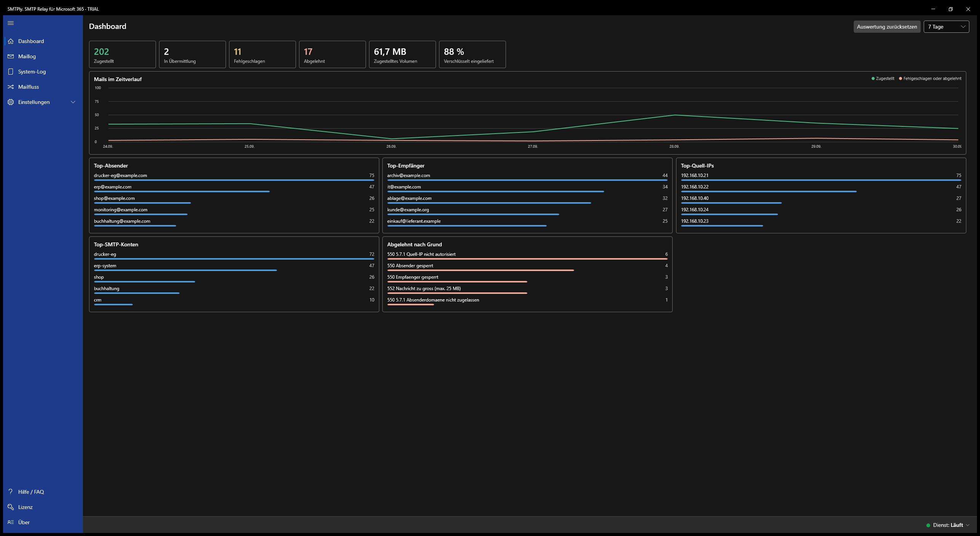980x536 pixels.
Task: Expand the Einstellungen submenu chevron
Action: pos(73,102)
